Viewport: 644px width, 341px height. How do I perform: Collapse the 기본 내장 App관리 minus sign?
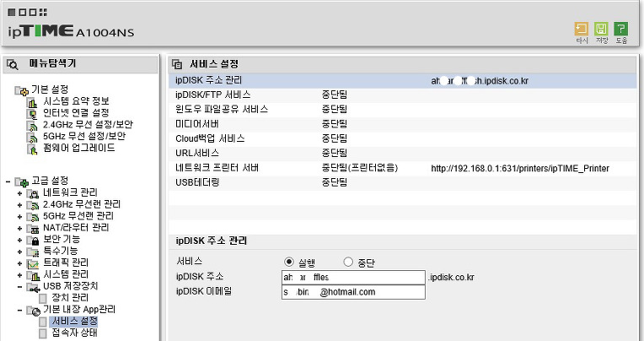click(x=19, y=310)
